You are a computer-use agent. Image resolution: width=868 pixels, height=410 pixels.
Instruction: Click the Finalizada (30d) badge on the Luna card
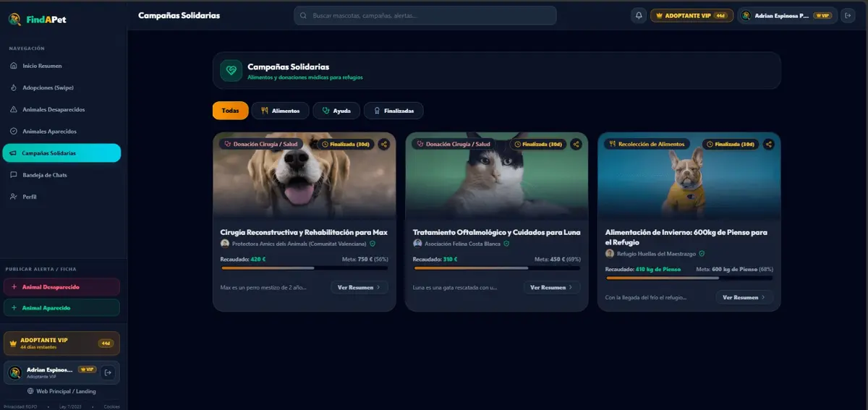coord(538,144)
